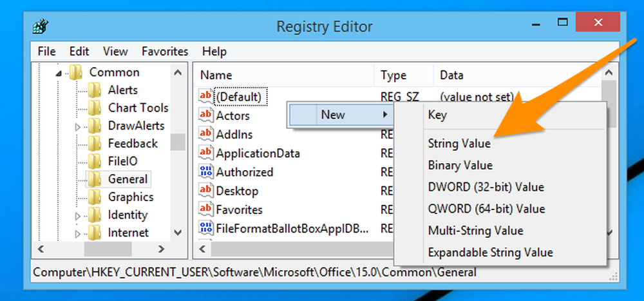Open the New submenu arrow

pos(385,114)
